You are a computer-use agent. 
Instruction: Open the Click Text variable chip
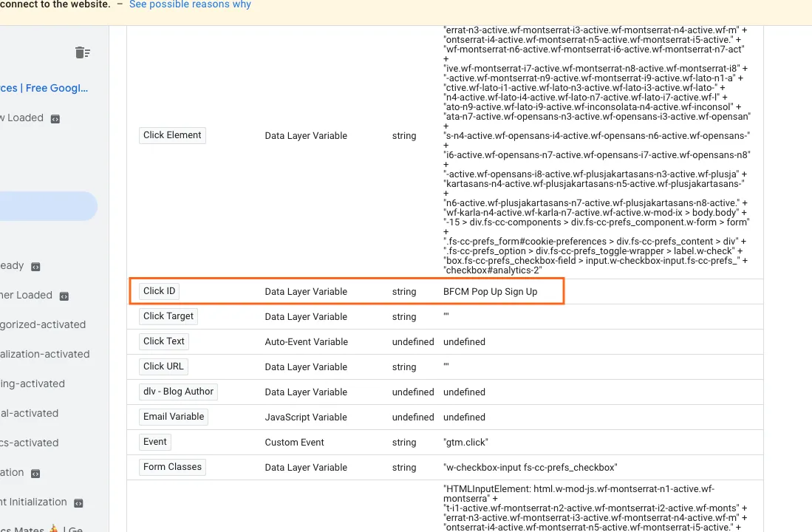click(164, 341)
